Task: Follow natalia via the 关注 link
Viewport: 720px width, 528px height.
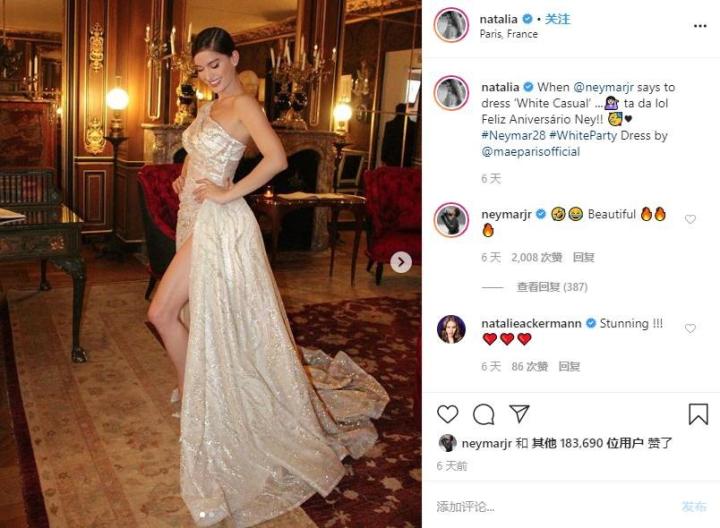Action: pos(558,19)
